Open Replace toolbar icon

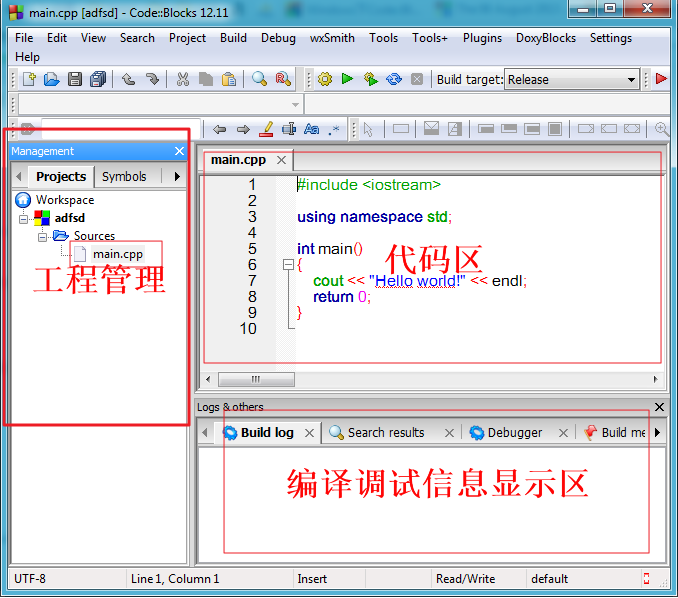point(283,79)
